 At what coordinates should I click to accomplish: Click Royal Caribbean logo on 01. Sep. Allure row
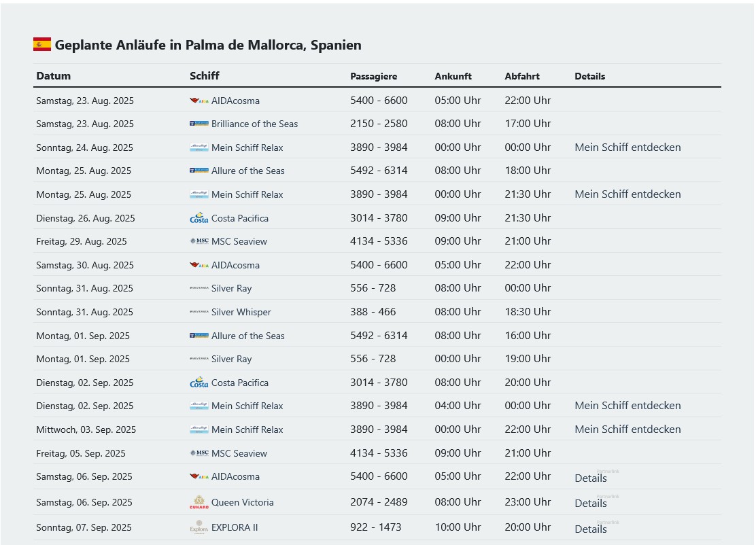coord(199,336)
